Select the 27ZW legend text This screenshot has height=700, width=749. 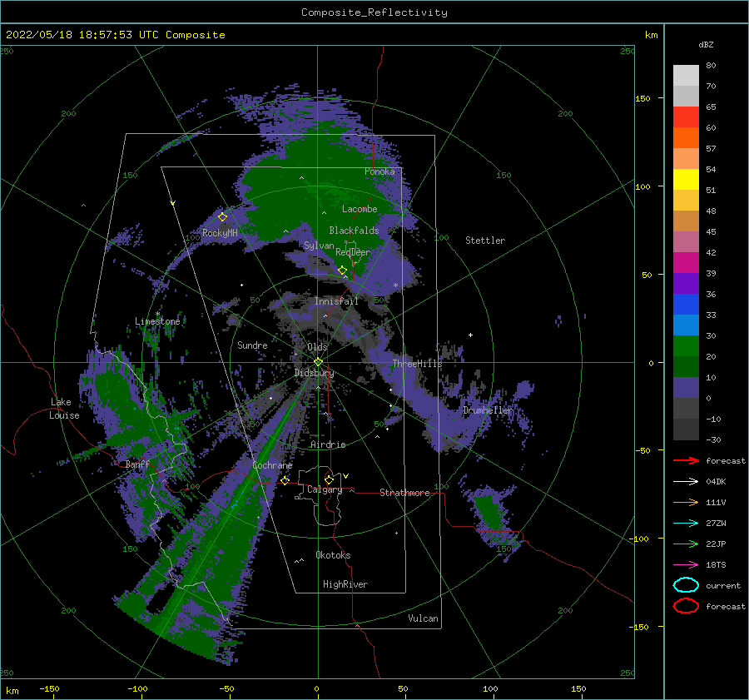716,524
